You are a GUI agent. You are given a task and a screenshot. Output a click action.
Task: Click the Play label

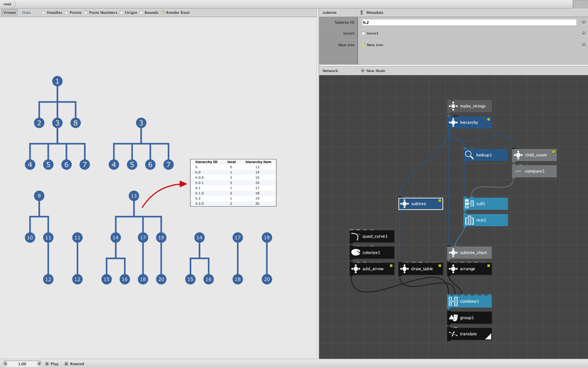click(x=55, y=364)
